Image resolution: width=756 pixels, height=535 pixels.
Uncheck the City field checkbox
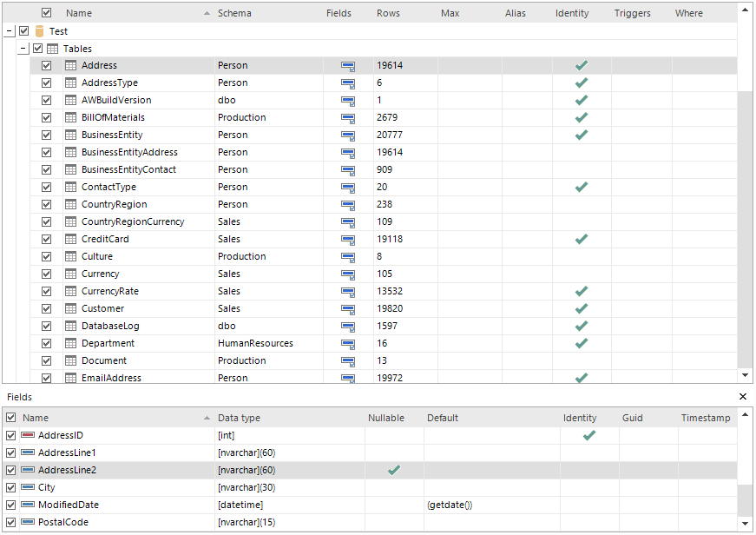click(x=11, y=487)
